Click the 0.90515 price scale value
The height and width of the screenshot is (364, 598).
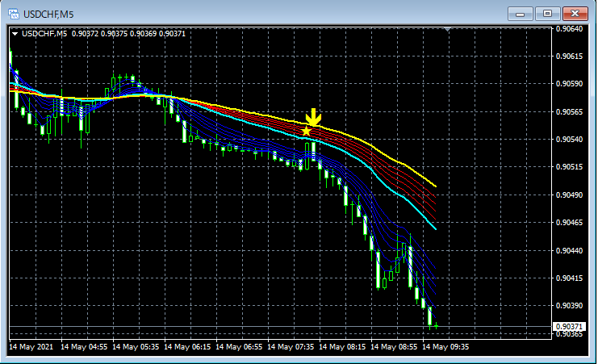tap(569, 167)
